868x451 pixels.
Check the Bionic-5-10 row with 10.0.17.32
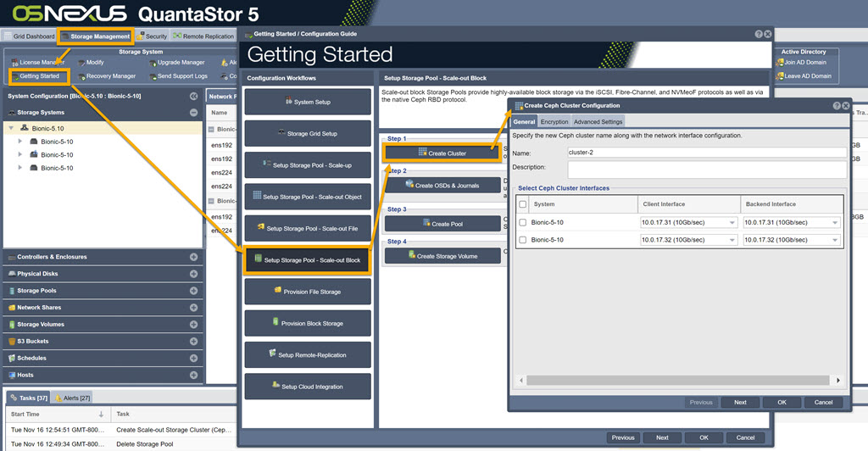522,240
